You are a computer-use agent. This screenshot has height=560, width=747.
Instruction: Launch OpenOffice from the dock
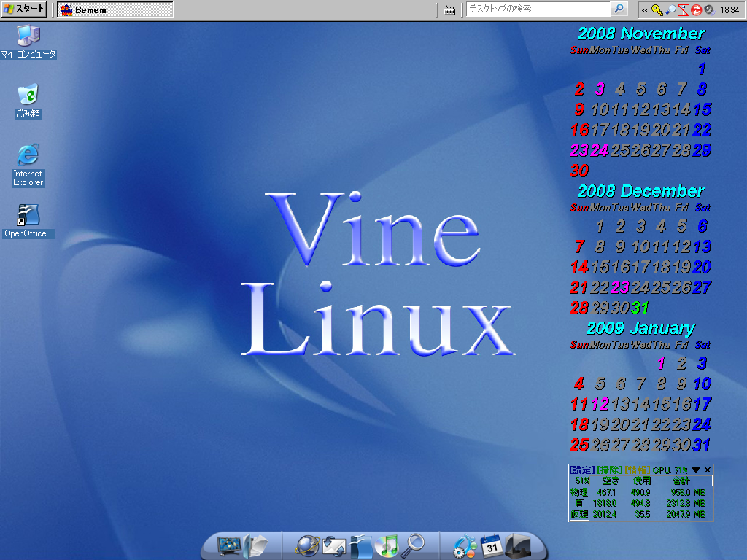click(x=360, y=546)
